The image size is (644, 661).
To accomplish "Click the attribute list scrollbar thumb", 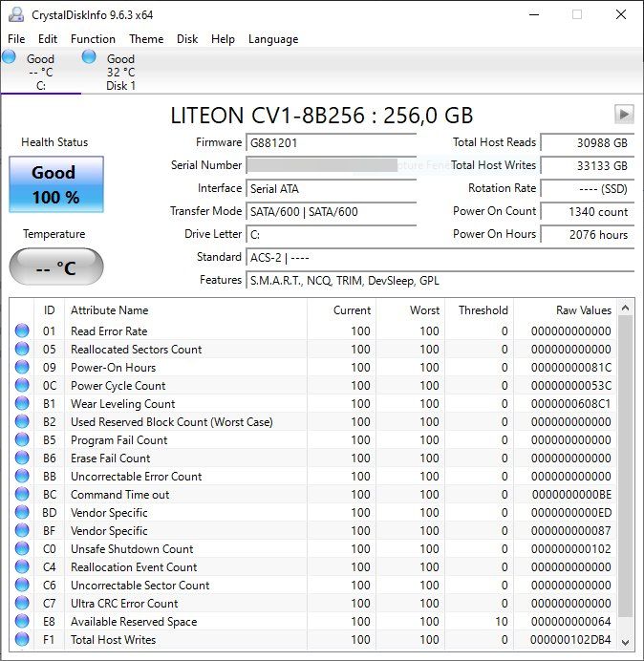I will 626,466.
